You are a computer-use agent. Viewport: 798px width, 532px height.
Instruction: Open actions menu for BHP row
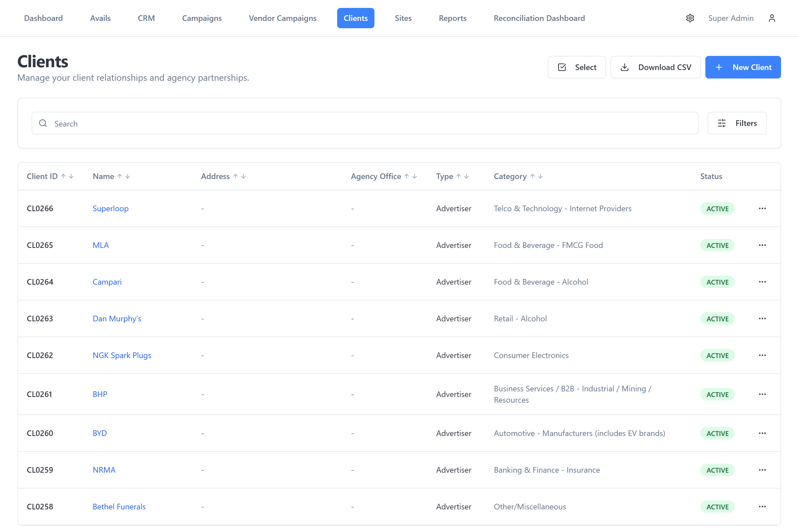[762, 394]
